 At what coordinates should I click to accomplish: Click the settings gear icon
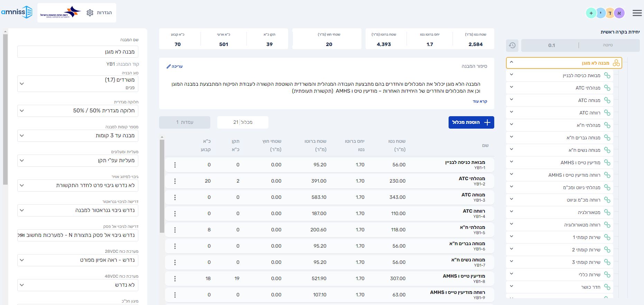(x=90, y=13)
